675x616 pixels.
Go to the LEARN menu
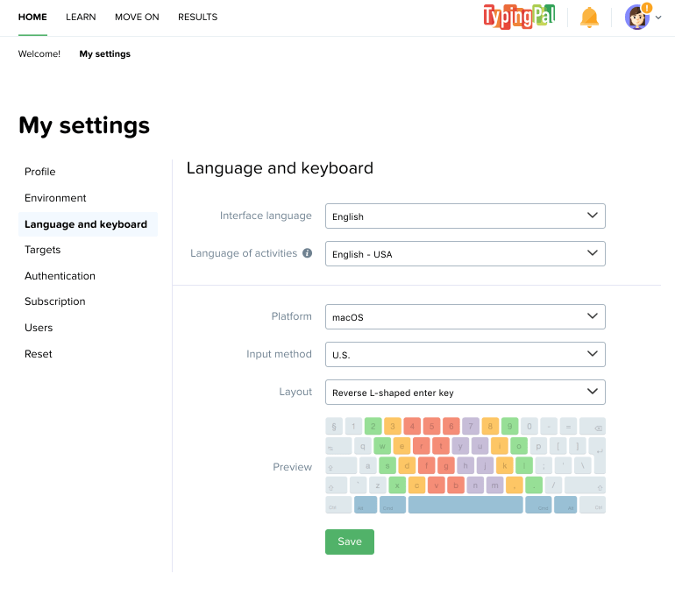[x=81, y=18]
